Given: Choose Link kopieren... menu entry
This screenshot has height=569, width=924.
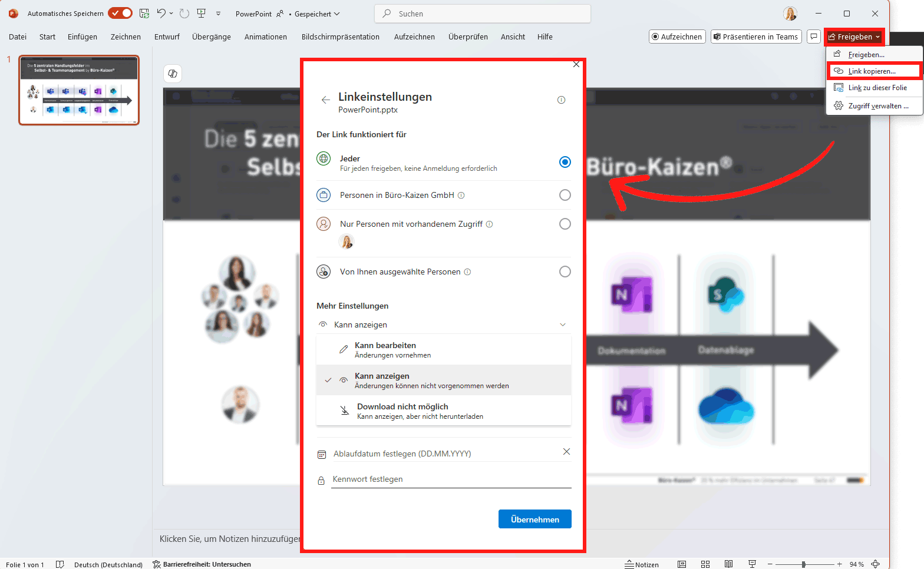Looking at the screenshot, I should pyautogui.click(x=874, y=71).
